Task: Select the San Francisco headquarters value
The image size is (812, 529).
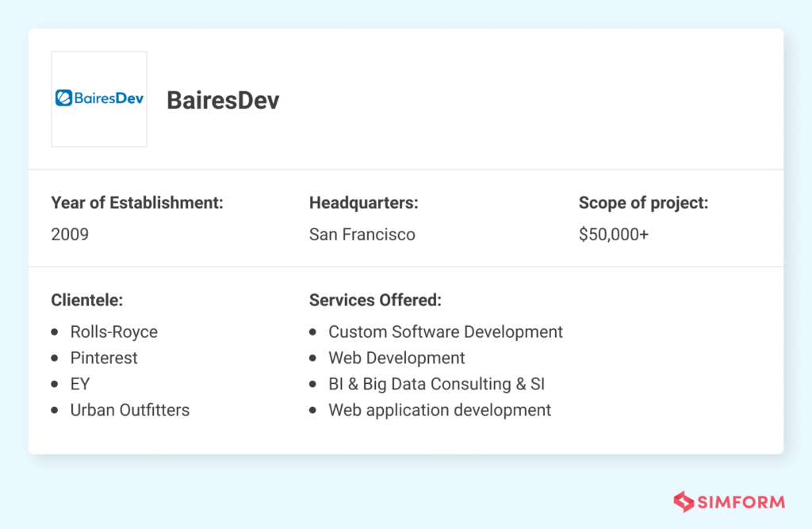Action: click(362, 234)
